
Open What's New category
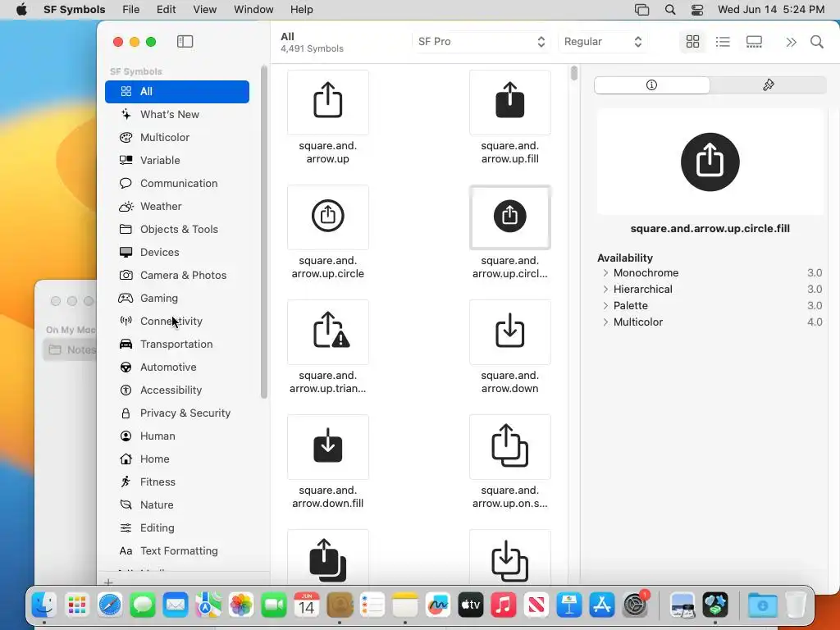177,115
